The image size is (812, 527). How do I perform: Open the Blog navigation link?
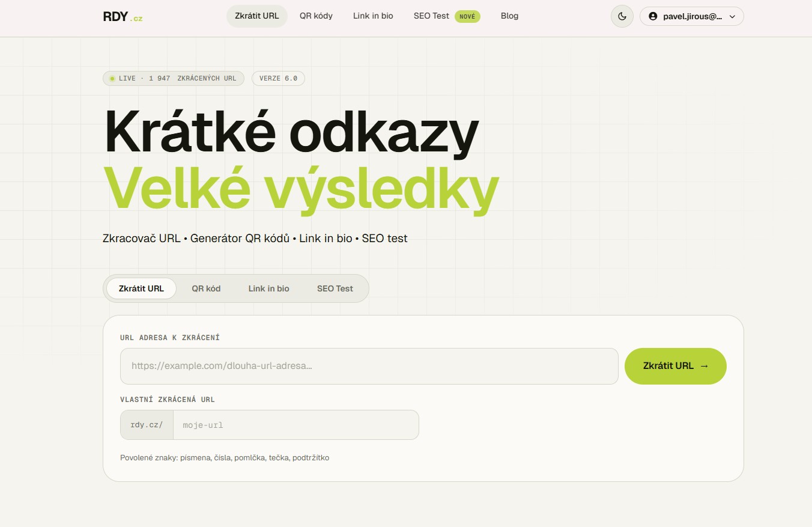click(509, 16)
